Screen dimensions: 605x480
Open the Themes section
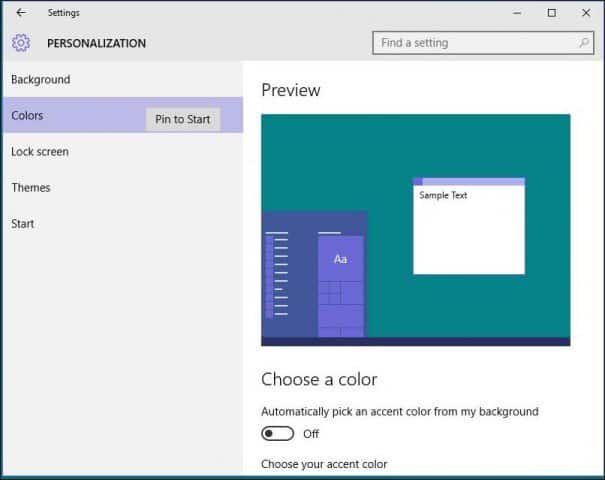[x=123, y=188]
